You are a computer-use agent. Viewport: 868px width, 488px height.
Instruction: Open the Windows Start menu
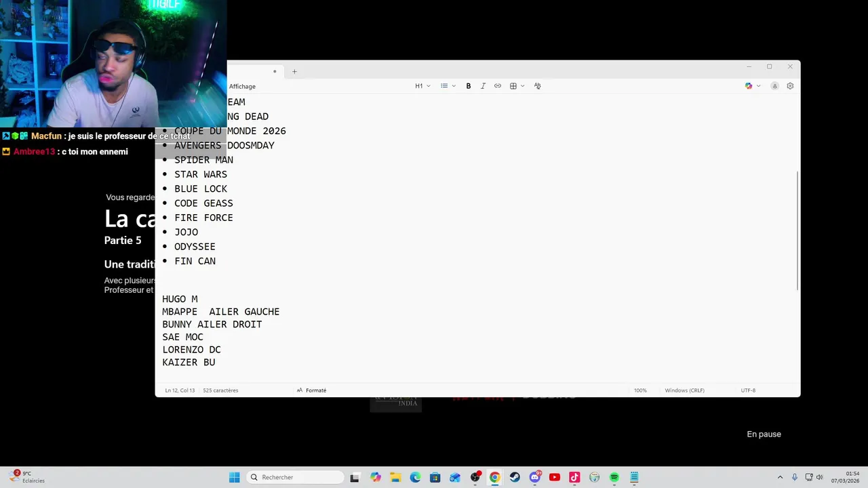(x=234, y=477)
